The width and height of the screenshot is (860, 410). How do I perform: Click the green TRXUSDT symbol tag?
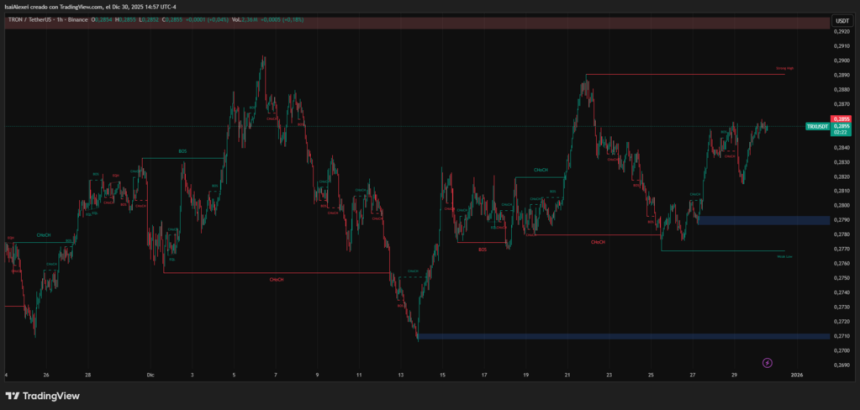point(816,126)
